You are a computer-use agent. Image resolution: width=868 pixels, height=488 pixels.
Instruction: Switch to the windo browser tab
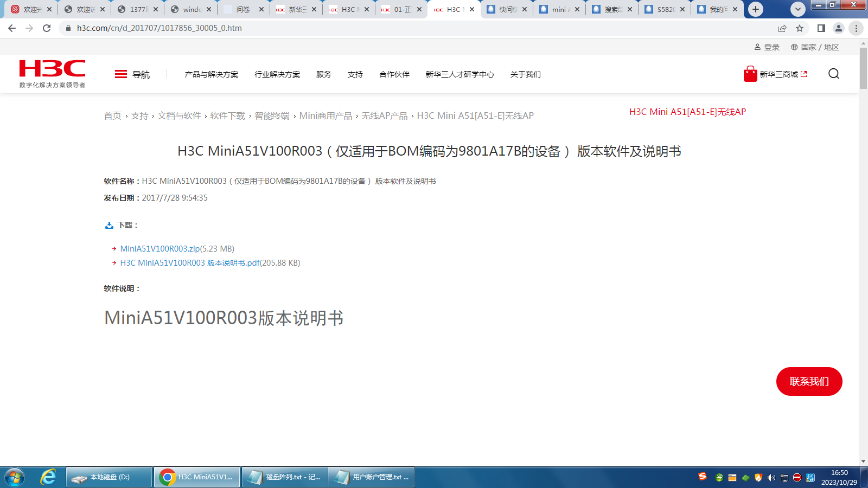click(191, 9)
